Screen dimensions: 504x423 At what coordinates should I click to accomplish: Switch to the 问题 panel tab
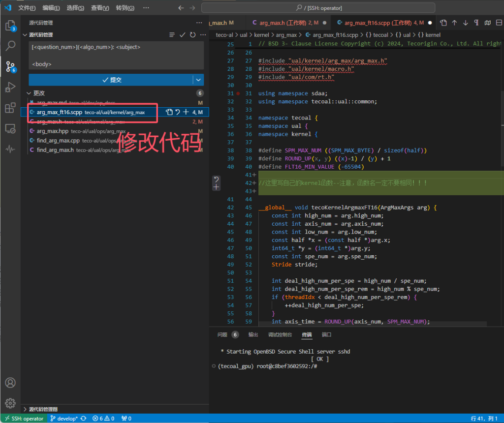[x=222, y=334]
